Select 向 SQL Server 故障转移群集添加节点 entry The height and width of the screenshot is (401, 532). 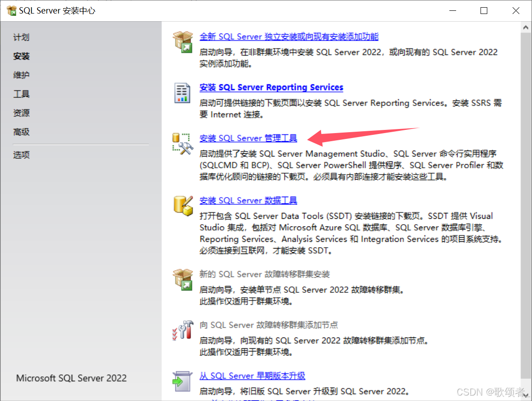tap(269, 325)
